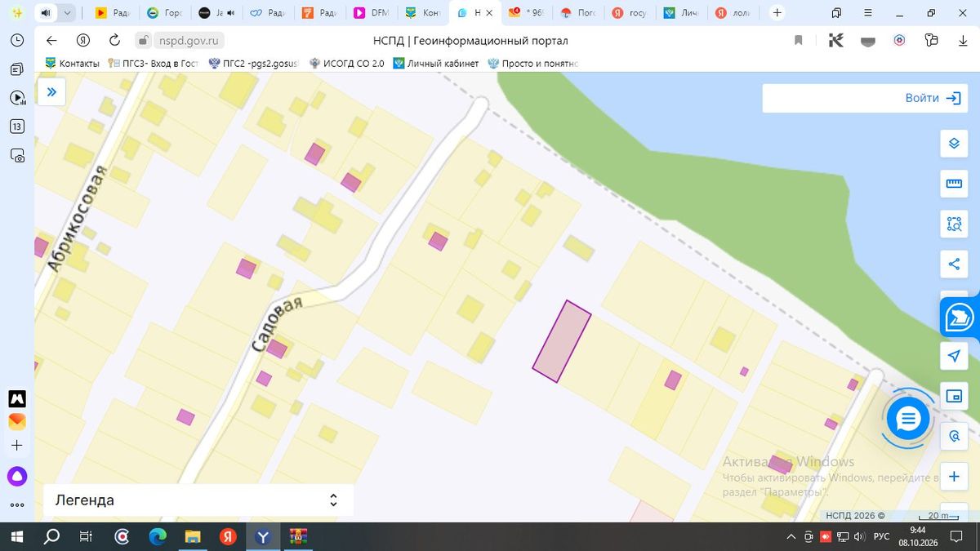Expand the tab audio control dropdown
This screenshot has height=551, width=980.
(67, 13)
